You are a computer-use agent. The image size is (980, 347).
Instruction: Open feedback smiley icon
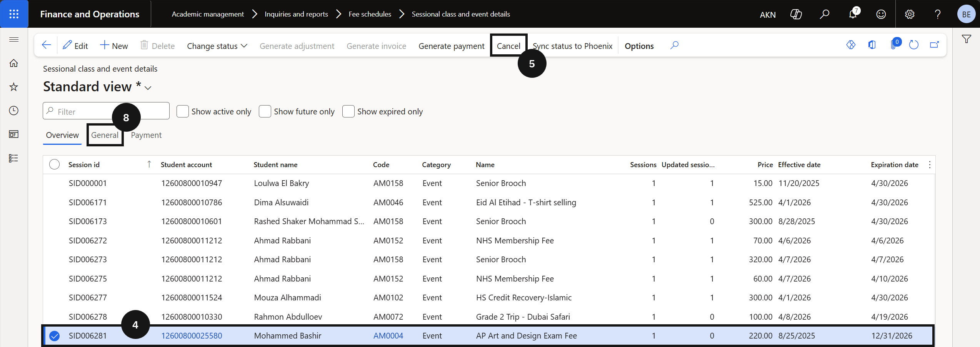tap(881, 14)
